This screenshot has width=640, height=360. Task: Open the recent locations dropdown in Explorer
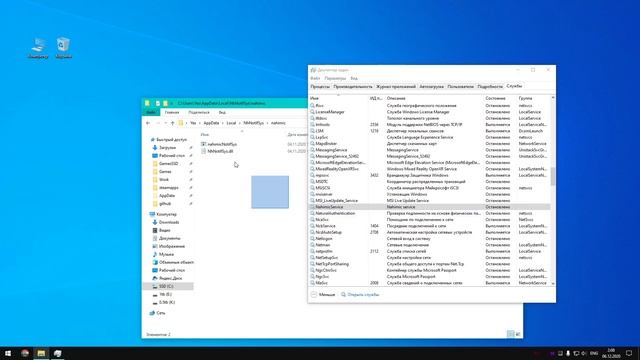coord(165,123)
